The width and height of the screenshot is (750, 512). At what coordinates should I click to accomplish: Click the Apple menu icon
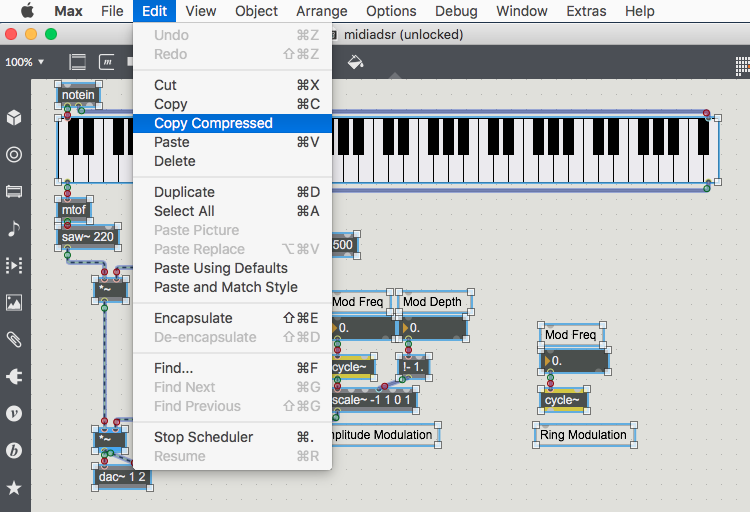(27, 11)
